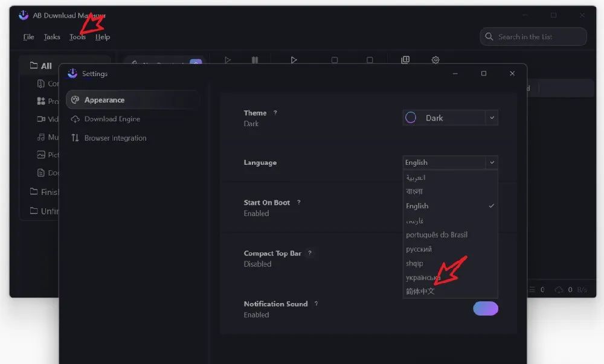
Task: Click the Enabled status under Start On Boot
Action: point(256,213)
